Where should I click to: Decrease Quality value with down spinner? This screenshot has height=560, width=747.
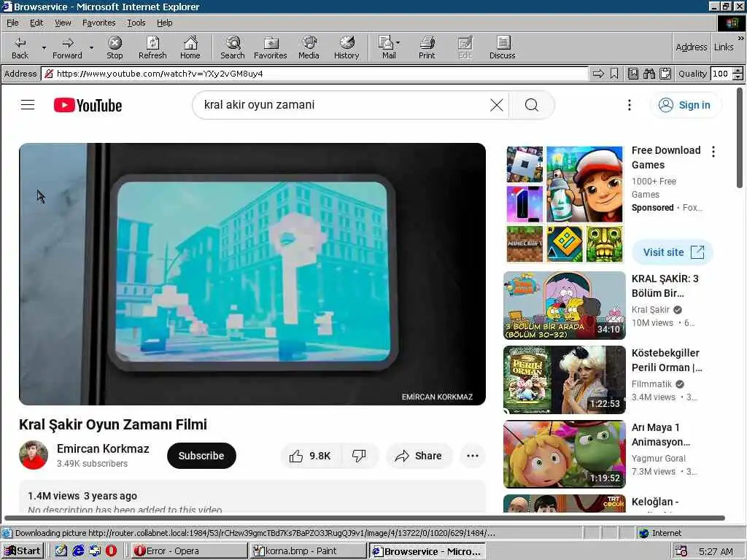click(738, 77)
